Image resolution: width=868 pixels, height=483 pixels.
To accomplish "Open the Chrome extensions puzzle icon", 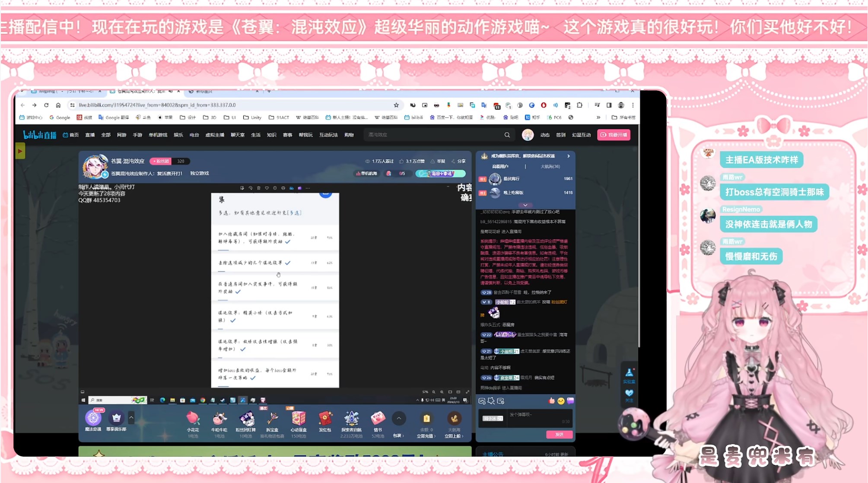I will (580, 105).
